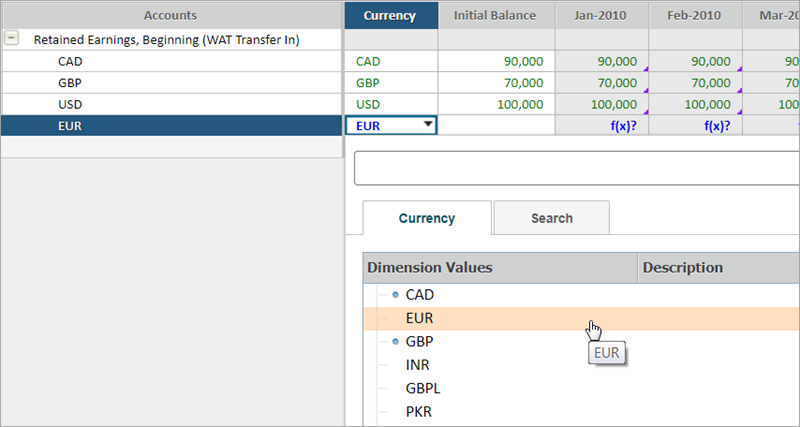Click the empty EUR initial balance cell
The width and height of the screenshot is (800, 427).
click(496, 125)
